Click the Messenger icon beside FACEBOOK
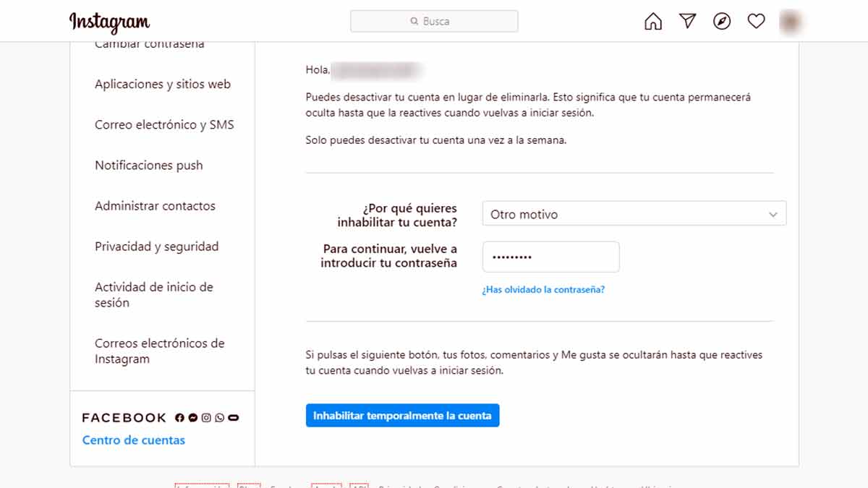Image resolution: width=868 pixels, height=488 pixels. (193, 418)
